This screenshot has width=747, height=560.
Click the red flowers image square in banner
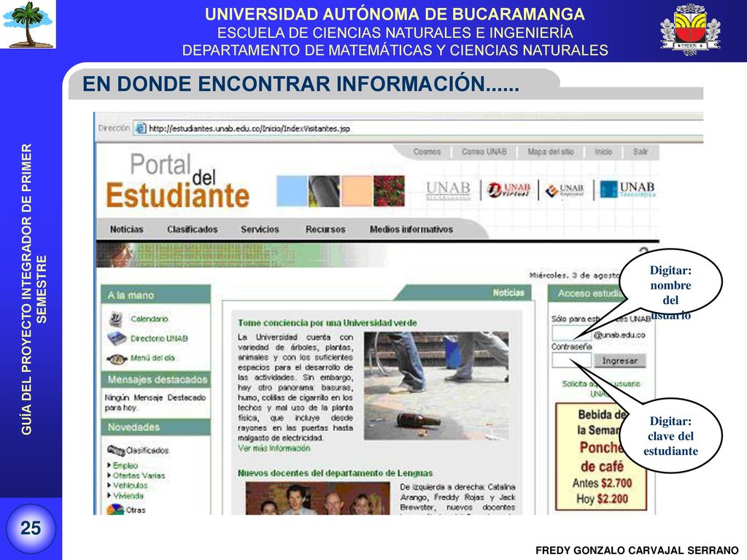(x=390, y=191)
